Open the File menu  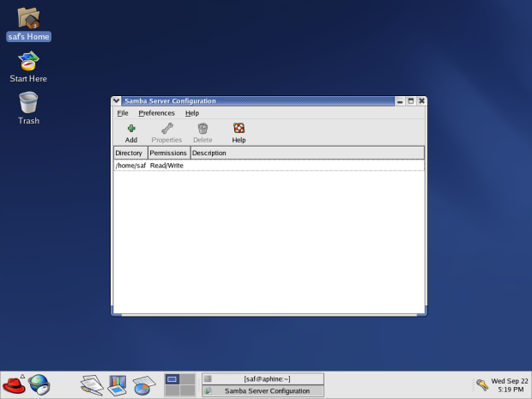click(x=123, y=113)
